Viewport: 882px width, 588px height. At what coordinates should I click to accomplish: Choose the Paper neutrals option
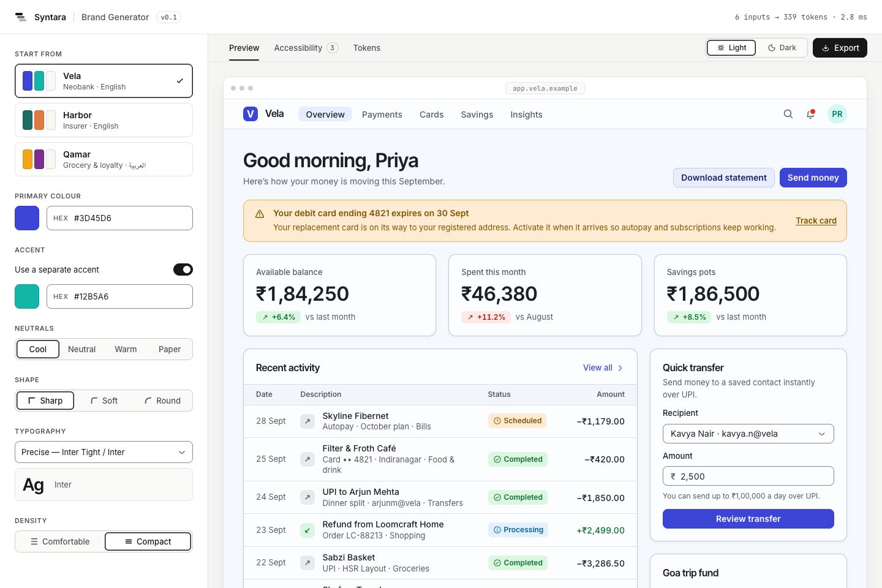pos(170,349)
